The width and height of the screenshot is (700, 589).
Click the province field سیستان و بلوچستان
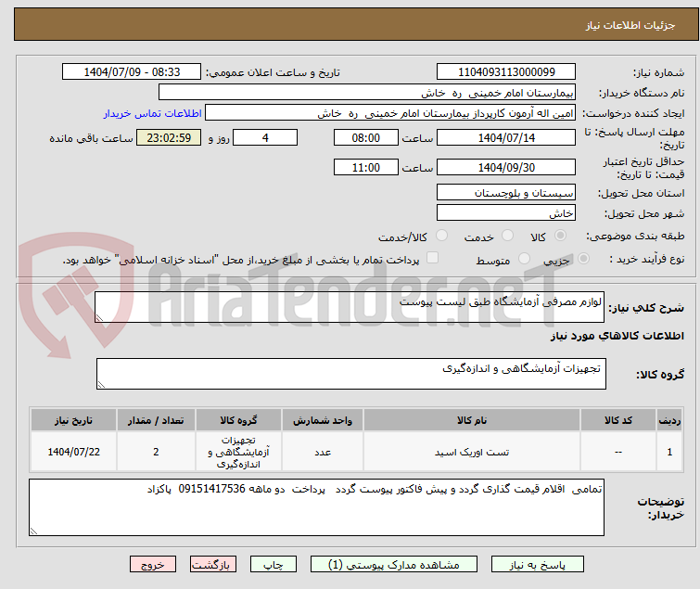[506, 192]
